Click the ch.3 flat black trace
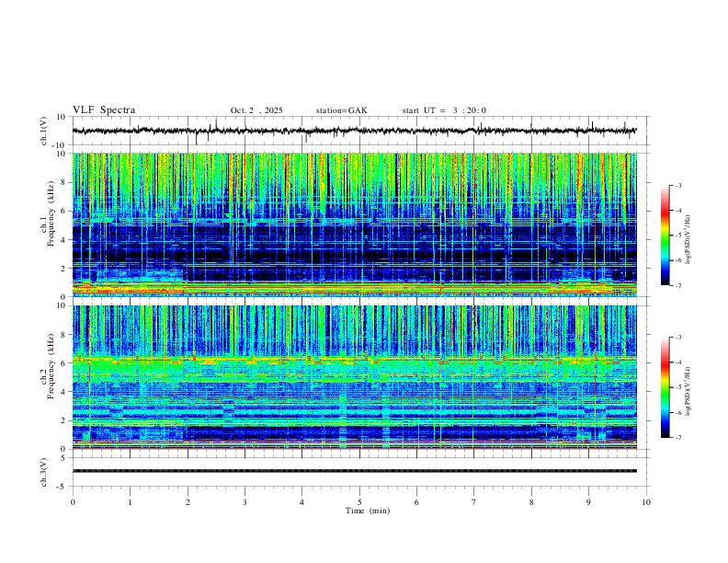The height and width of the screenshot is (563, 728). coord(355,471)
